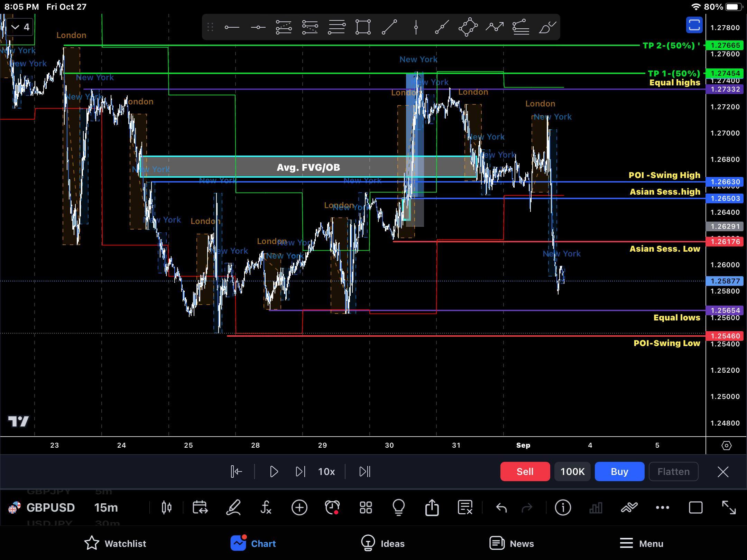Expand the collapsed indicator legend showing 4

pos(20,27)
